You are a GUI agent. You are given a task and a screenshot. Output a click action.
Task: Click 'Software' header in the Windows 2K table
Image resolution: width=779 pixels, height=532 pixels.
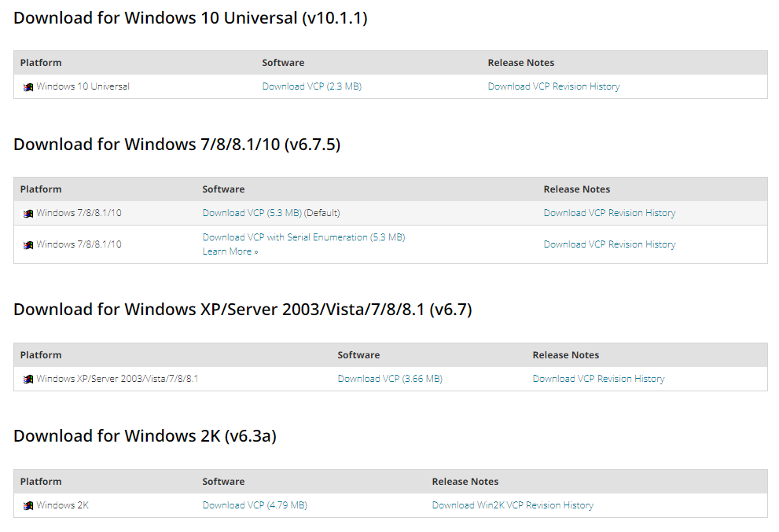(x=223, y=482)
